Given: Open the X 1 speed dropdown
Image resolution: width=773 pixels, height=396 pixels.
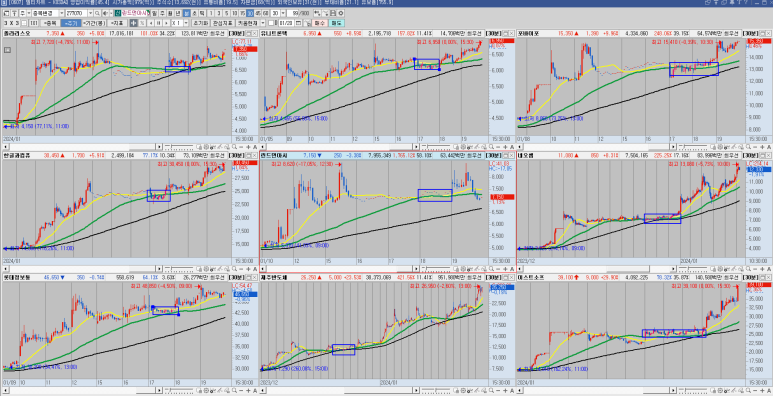Looking at the screenshot, I should click(x=186, y=23).
